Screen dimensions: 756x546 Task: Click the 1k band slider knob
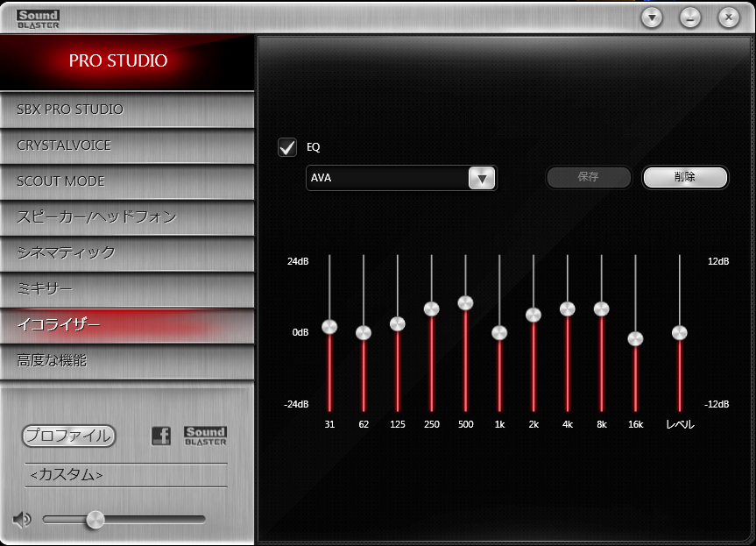point(499,333)
